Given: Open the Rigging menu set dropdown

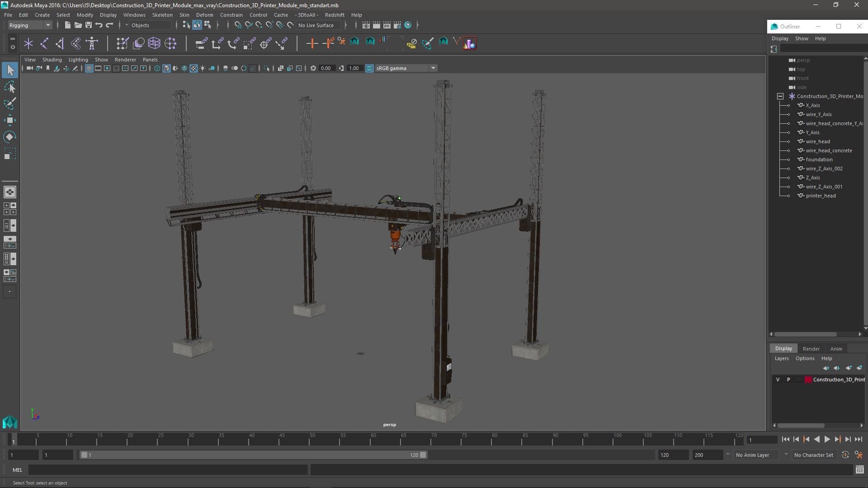Looking at the screenshot, I should (x=30, y=25).
